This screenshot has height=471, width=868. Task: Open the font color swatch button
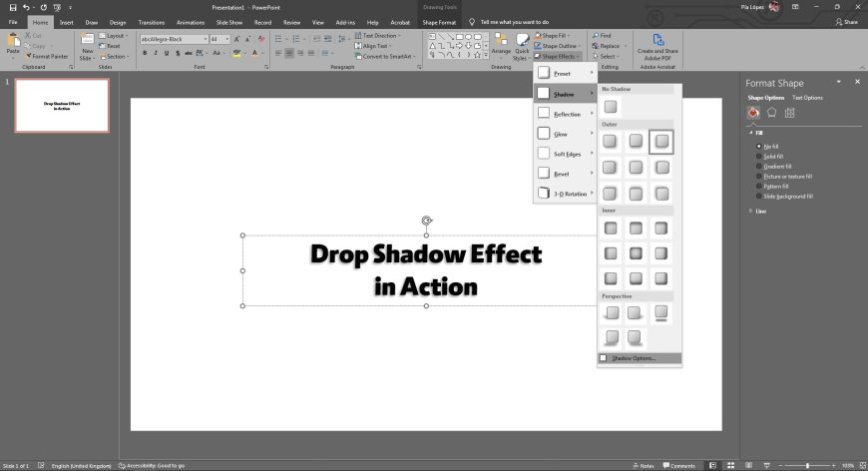[255, 53]
